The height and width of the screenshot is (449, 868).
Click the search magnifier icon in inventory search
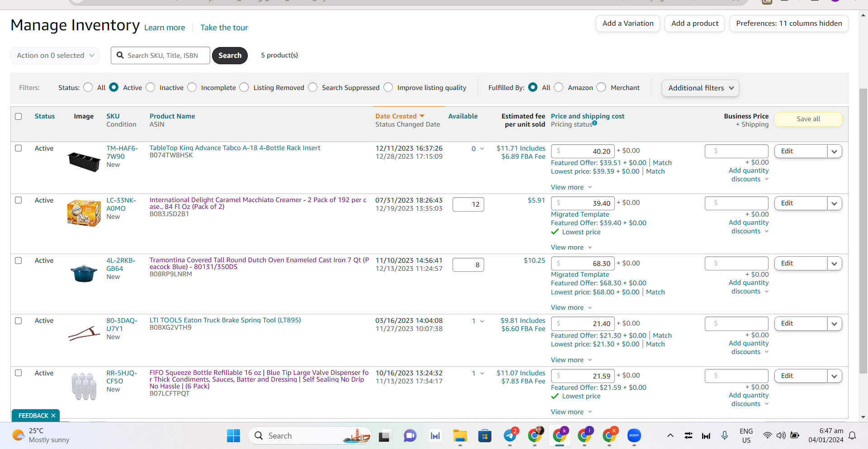pyautogui.click(x=120, y=55)
